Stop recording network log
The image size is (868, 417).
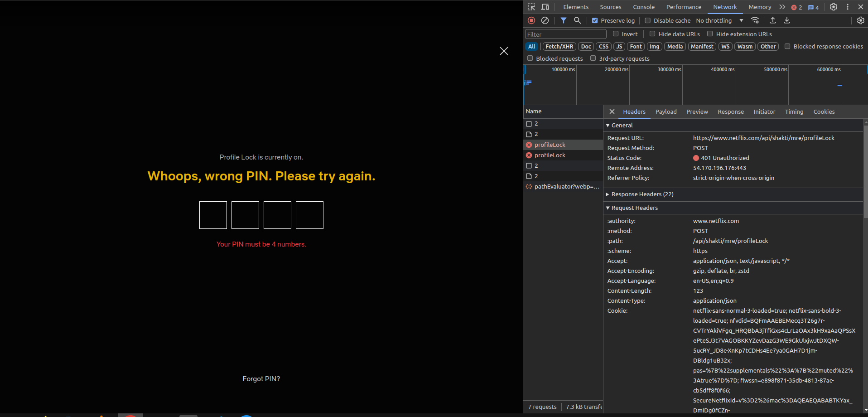pos(531,20)
